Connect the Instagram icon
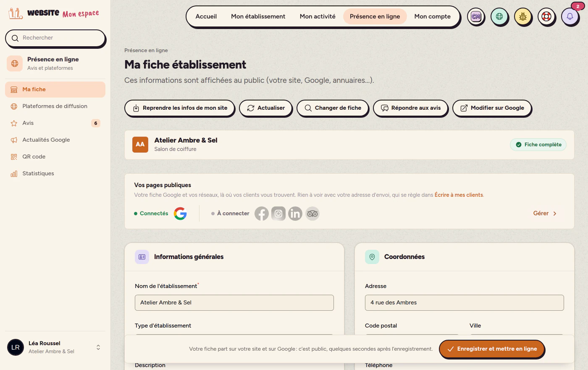The width and height of the screenshot is (588, 370). (278, 214)
